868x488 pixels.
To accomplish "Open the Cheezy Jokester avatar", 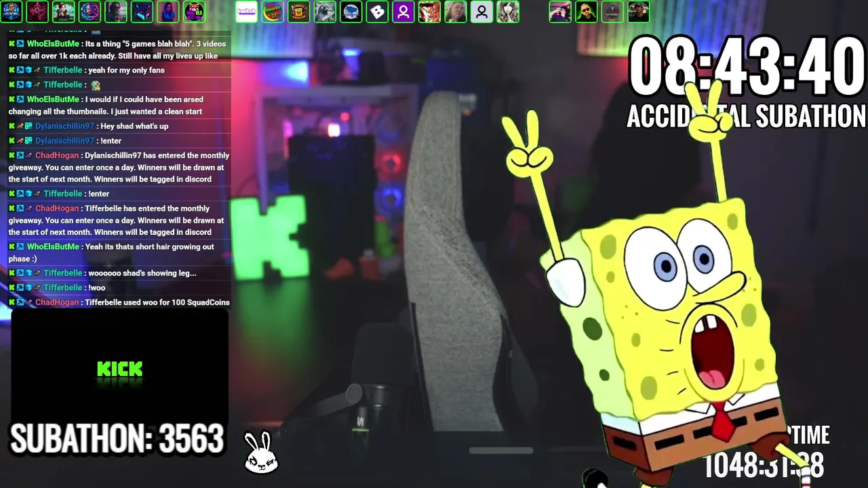I will coord(299,12).
